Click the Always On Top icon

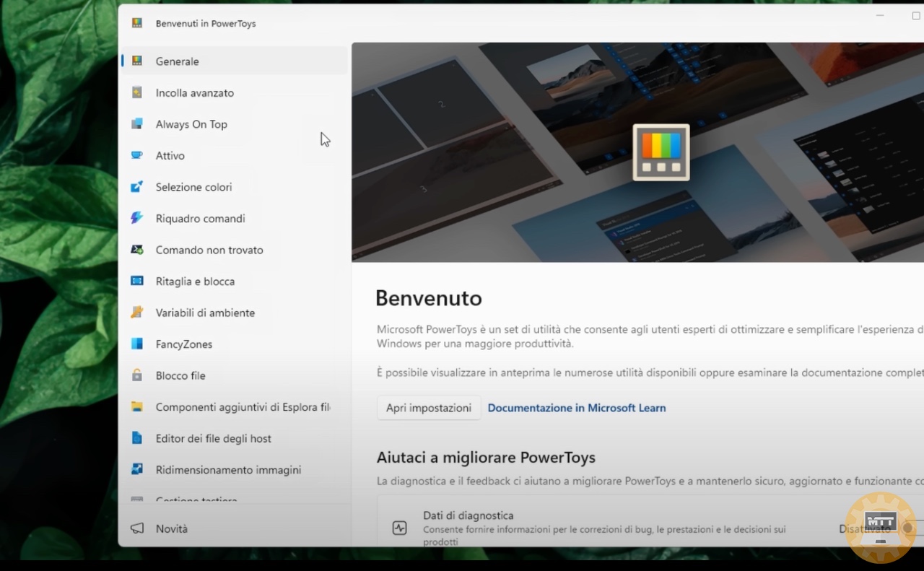pyautogui.click(x=137, y=124)
